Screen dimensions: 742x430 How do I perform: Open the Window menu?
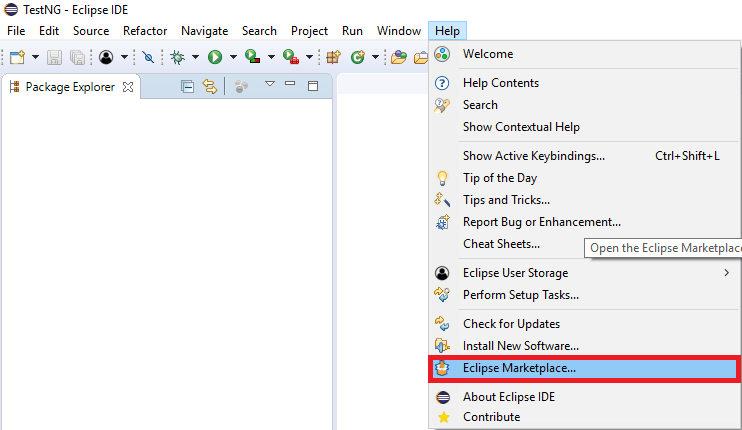399,31
